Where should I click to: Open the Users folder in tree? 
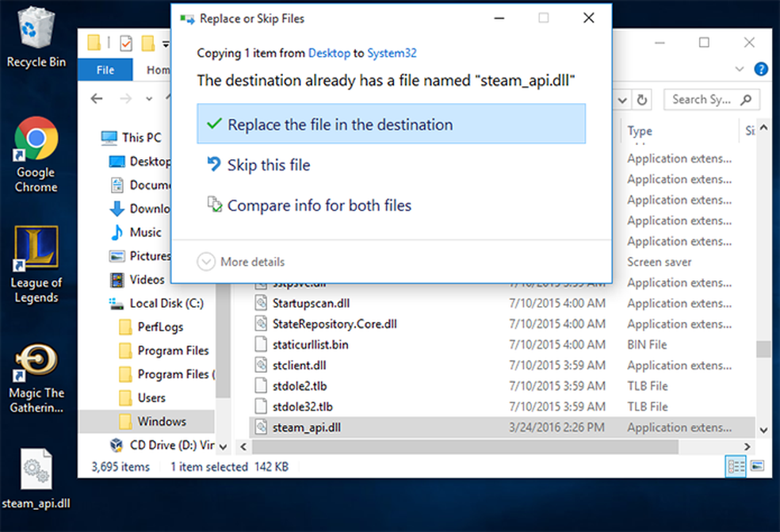point(142,398)
